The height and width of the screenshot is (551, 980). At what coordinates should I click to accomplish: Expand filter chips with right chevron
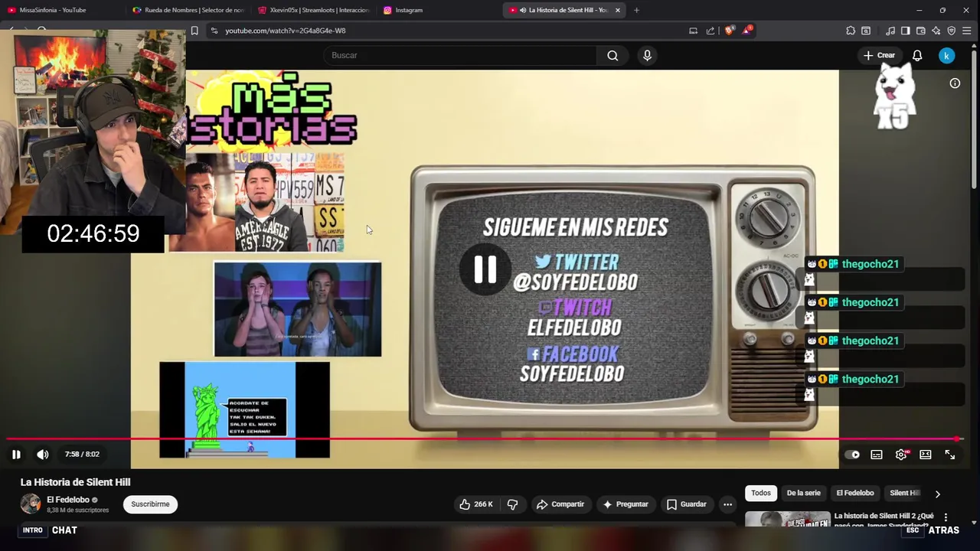937,494
